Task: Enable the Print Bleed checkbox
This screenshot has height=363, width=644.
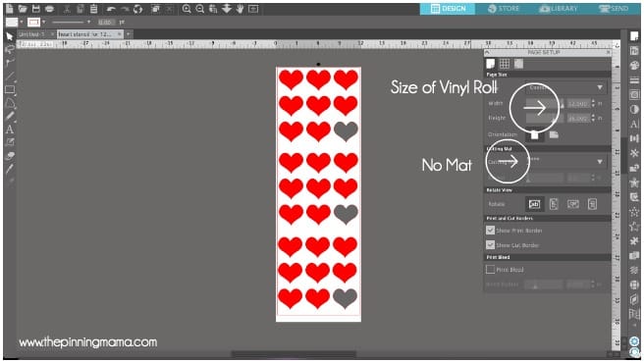Action: (x=490, y=270)
